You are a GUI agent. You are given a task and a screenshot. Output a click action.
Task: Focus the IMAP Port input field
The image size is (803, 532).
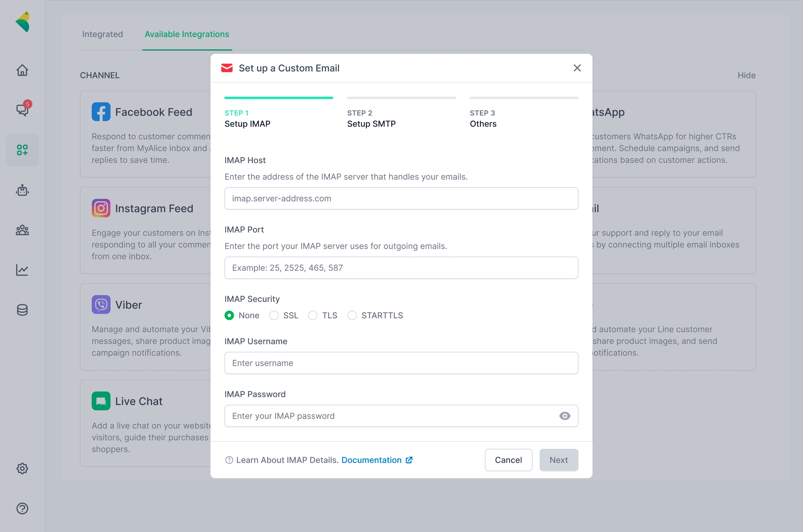point(401,268)
